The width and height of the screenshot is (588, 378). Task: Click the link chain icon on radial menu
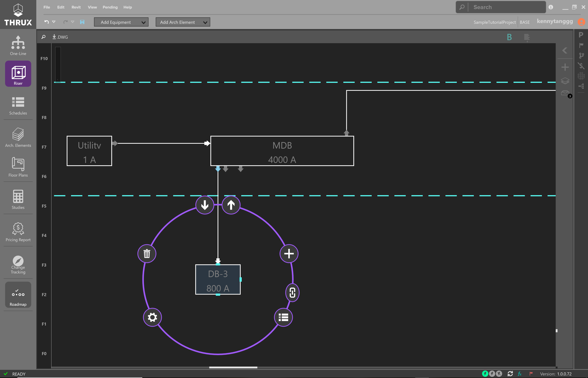(x=292, y=293)
